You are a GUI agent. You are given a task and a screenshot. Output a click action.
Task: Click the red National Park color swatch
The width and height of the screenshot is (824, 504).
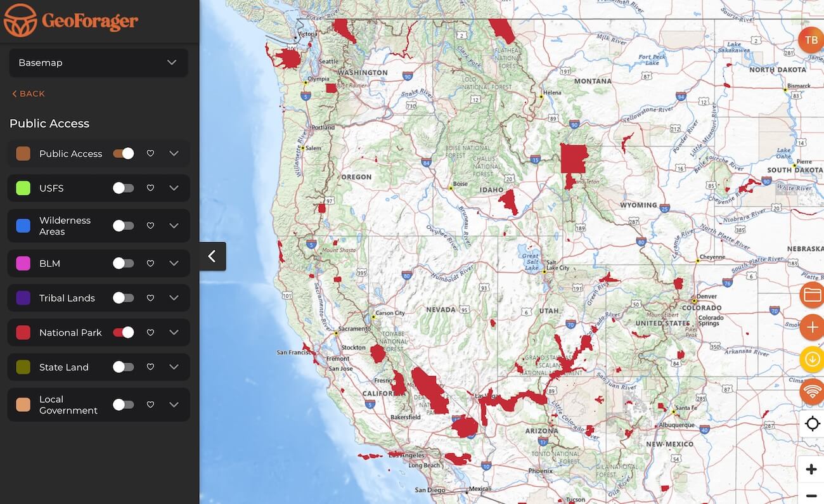23,332
